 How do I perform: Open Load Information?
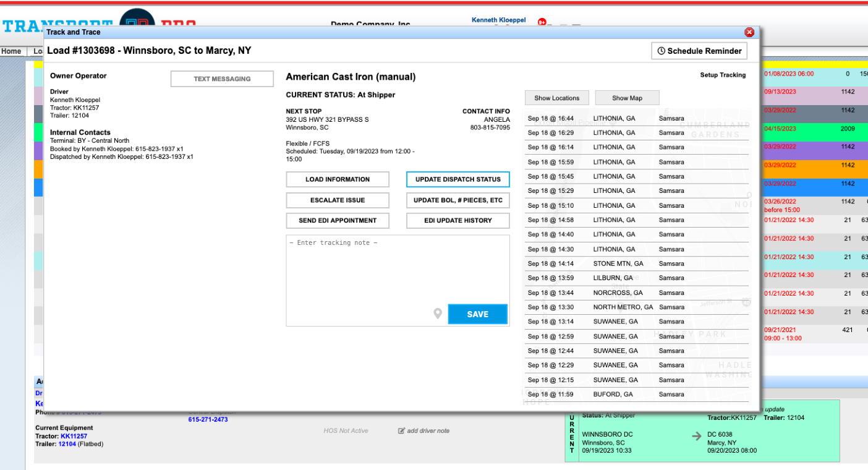[x=338, y=179]
